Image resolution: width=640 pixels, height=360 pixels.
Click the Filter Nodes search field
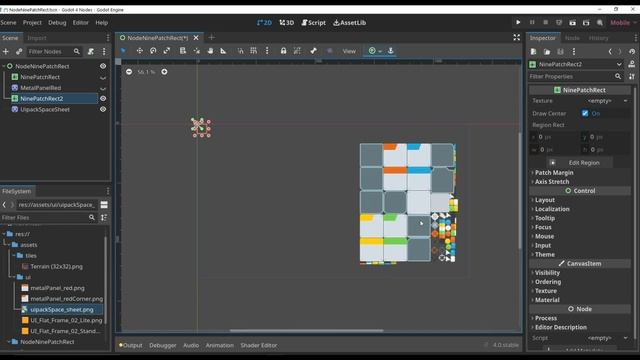click(53, 51)
